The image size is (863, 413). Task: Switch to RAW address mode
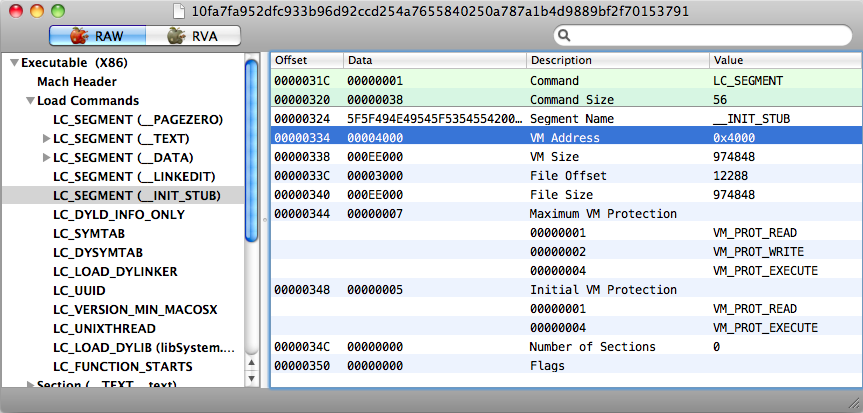point(97,36)
